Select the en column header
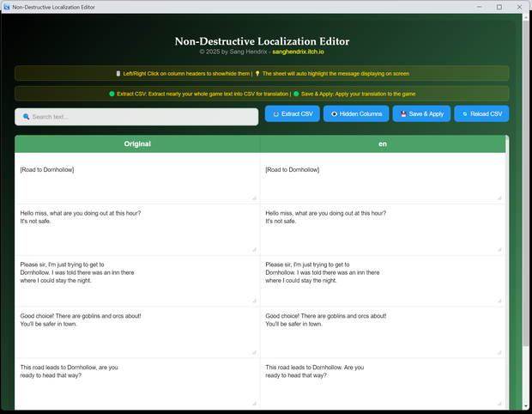The height and width of the screenshot is (414, 532). point(383,143)
